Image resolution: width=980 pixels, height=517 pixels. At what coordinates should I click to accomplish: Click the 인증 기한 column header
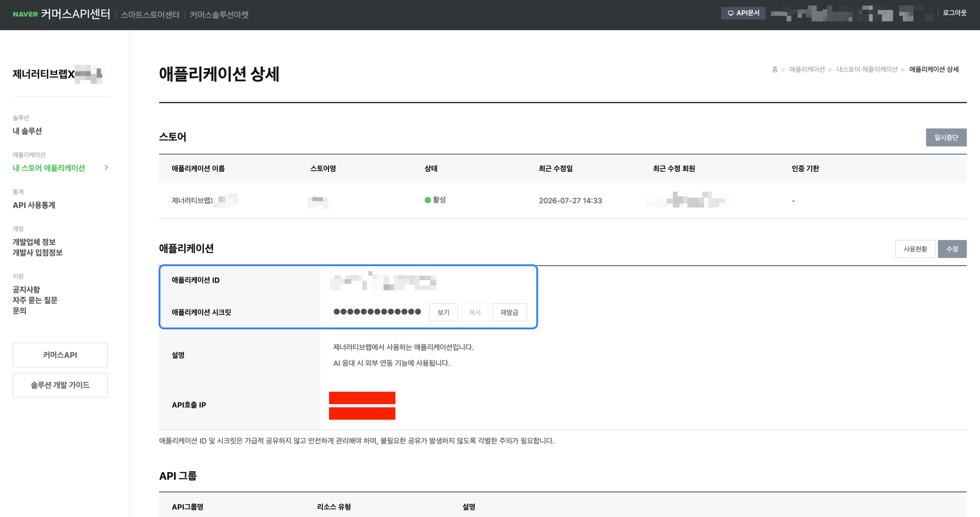805,168
